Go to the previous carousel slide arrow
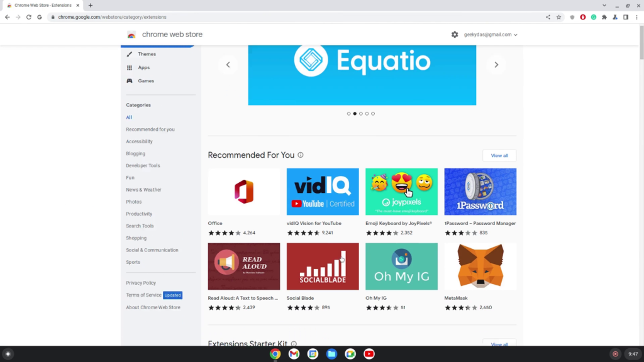Image resolution: width=644 pixels, height=362 pixels. 228,65
